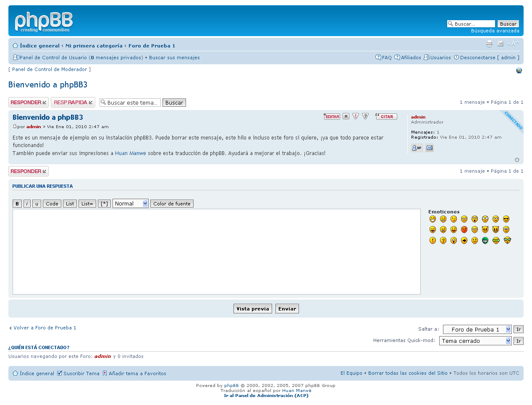Open the Normal font size dropdown
532x405 pixels.
click(130, 203)
